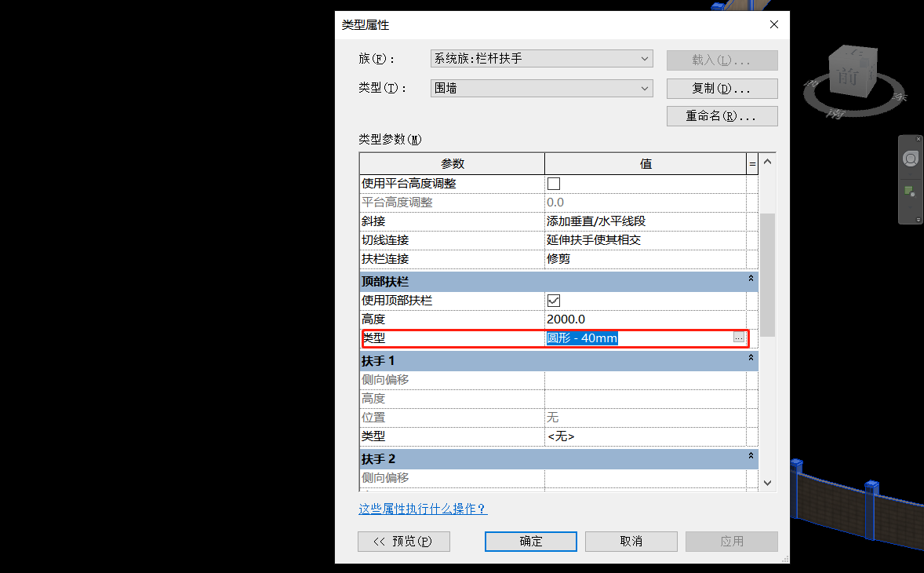Image resolution: width=924 pixels, height=573 pixels.
Task: Open the navigation bar customize chevron
Action: (919, 219)
